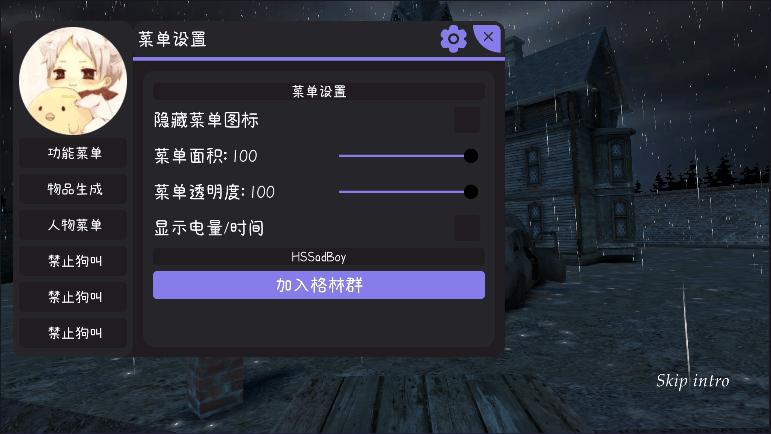Open the 功能菜单 sidebar tab

[73, 153]
